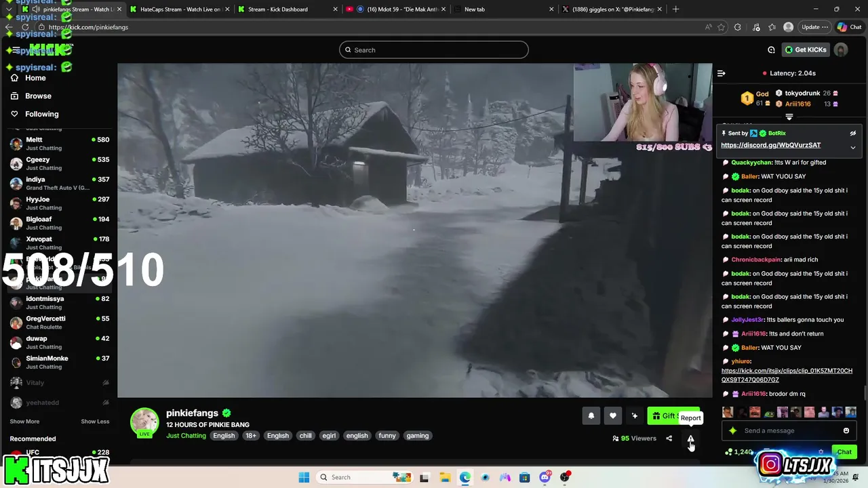Open Browse in the sidebar
The height and width of the screenshot is (488, 868).
pyautogui.click(x=38, y=96)
